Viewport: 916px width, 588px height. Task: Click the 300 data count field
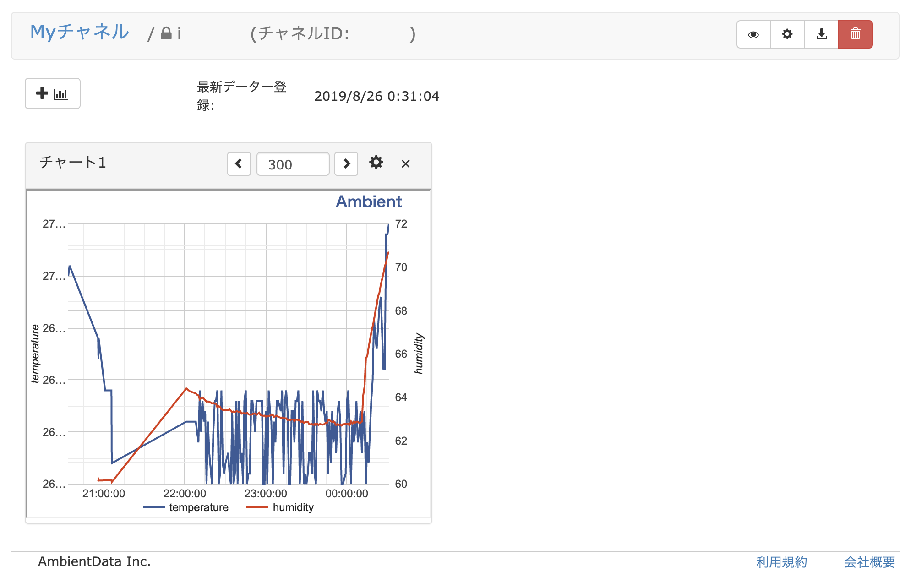point(293,164)
